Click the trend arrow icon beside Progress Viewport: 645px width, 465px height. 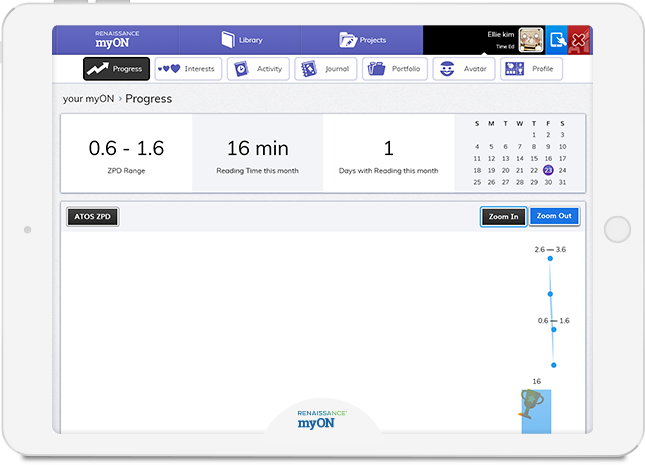coord(98,68)
